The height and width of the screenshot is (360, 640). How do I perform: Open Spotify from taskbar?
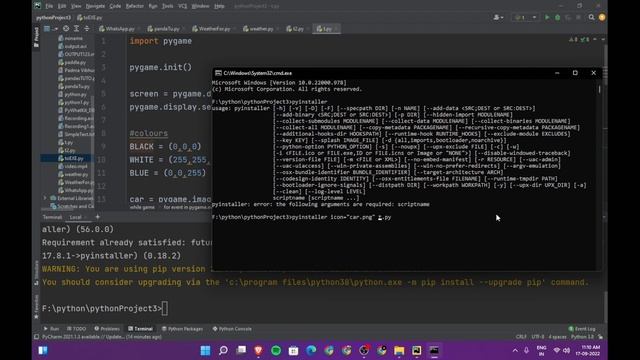tap(276, 351)
